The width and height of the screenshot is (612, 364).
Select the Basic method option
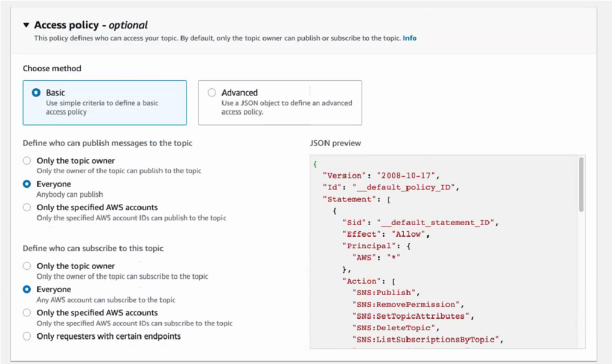36,93
